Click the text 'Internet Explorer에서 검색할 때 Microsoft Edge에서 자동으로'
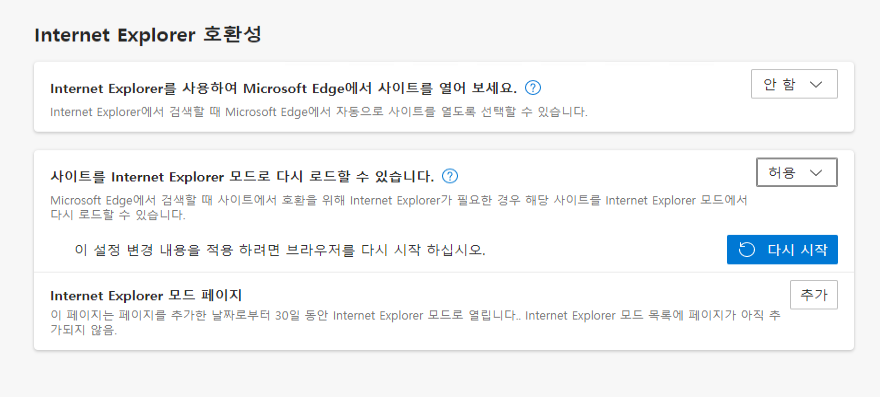This screenshot has height=397, width=880. point(319,112)
